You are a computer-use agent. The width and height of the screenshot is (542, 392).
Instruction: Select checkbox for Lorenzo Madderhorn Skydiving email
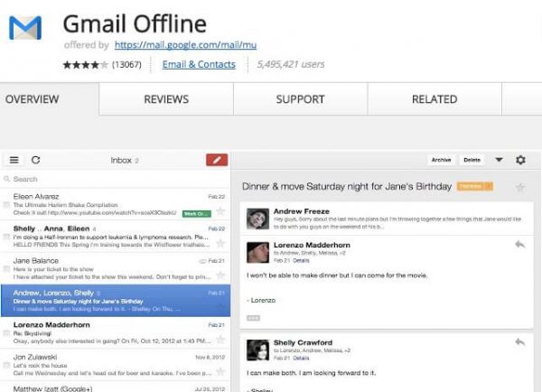(x=6, y=333)
